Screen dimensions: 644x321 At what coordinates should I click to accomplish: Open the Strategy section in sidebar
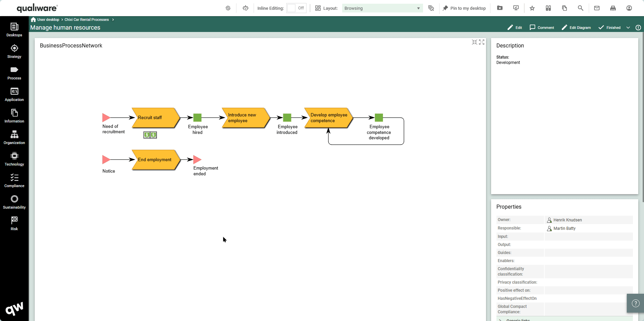[x=14, y=51]
